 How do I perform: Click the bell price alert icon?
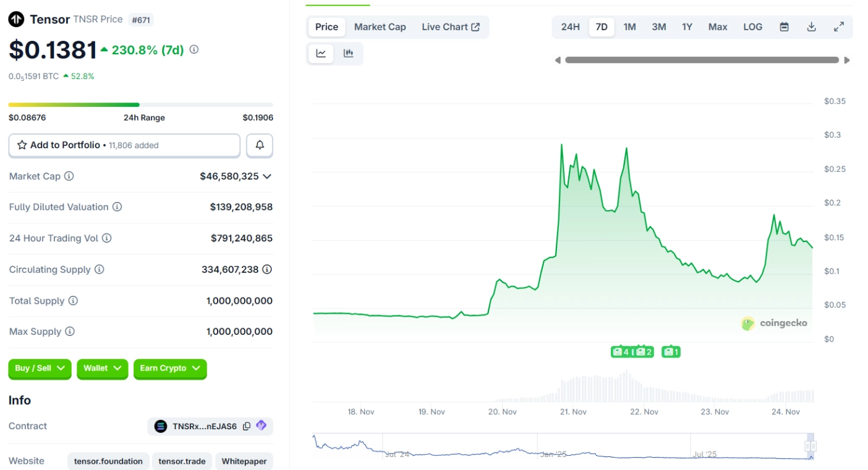(x=260, y=145)
